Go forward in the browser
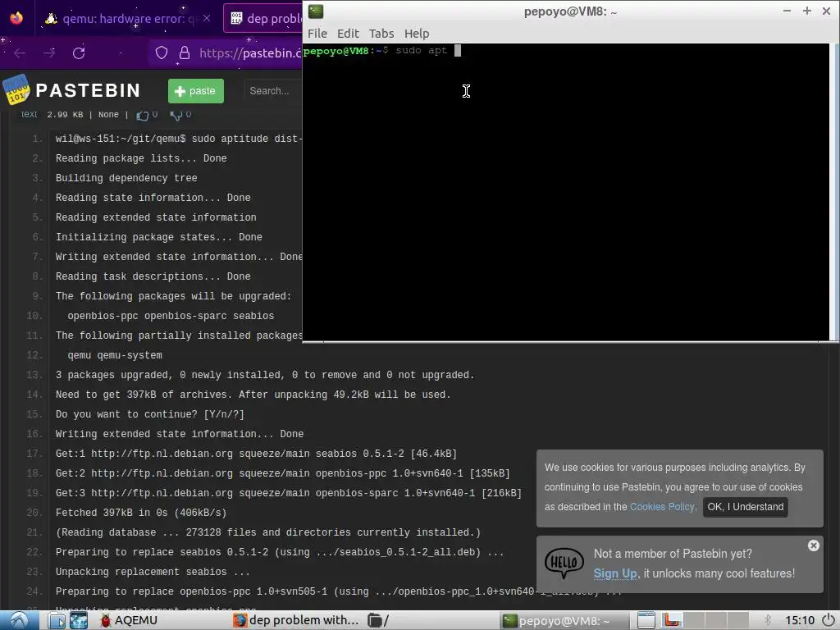This screenshot has width=840, height=630. (x=49, y=53)
